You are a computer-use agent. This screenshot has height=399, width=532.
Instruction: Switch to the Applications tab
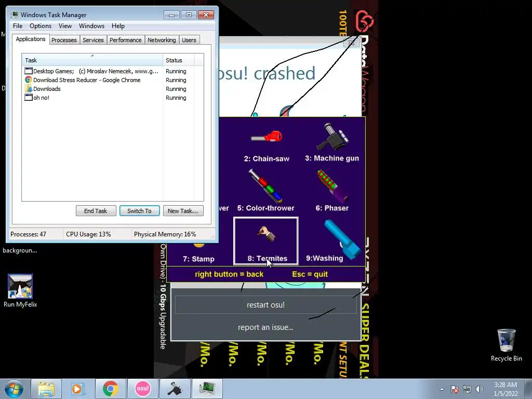point(31,39)
